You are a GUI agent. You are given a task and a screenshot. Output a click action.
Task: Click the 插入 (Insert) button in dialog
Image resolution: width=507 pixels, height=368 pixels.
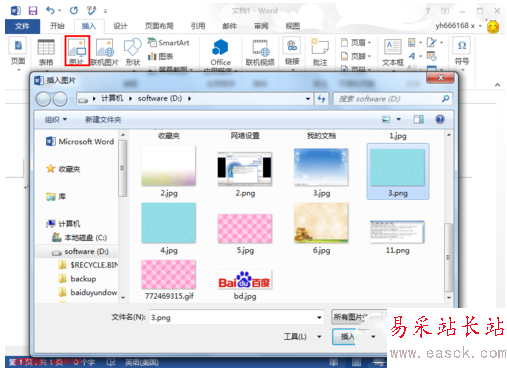pos(349,337)
